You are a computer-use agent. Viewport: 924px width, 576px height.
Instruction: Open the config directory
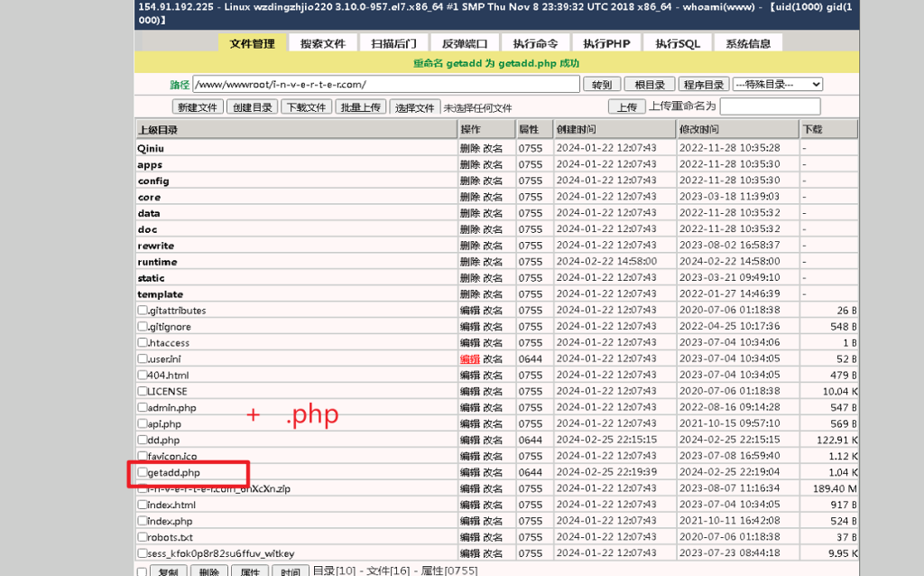coord(153,181)
